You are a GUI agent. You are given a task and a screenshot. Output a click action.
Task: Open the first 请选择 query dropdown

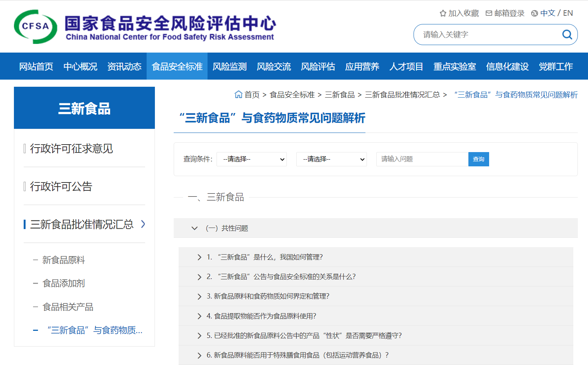pos(252,159)
